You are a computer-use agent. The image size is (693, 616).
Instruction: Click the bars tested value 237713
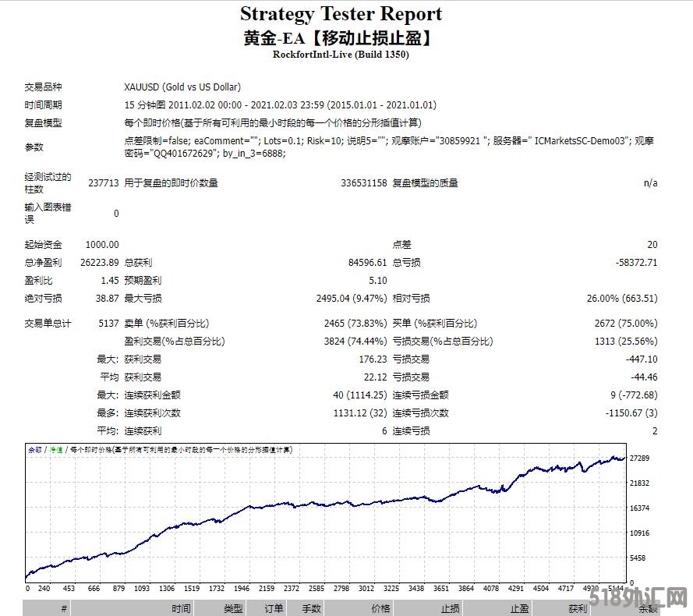coord(104,183)
